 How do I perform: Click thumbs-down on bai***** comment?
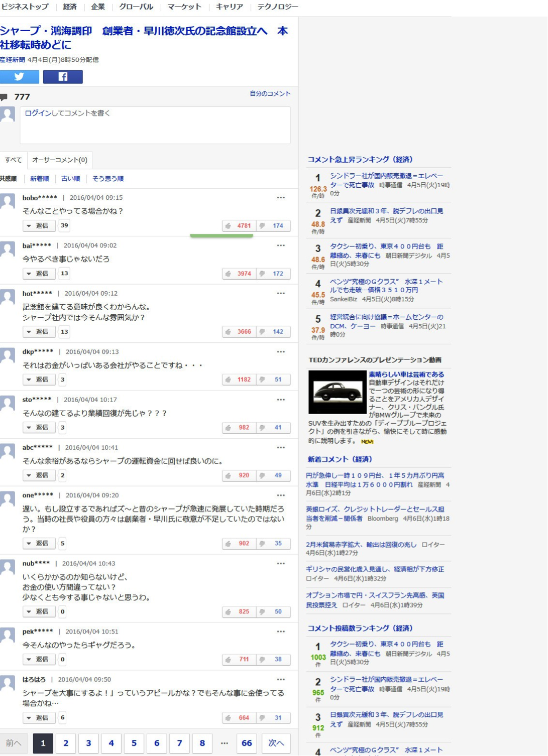pos(273,274)
